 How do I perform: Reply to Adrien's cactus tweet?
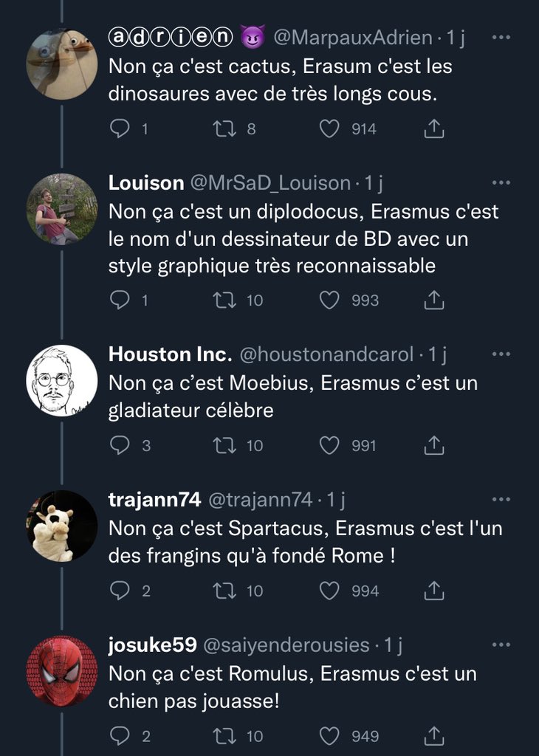click(x=120, y=129)
